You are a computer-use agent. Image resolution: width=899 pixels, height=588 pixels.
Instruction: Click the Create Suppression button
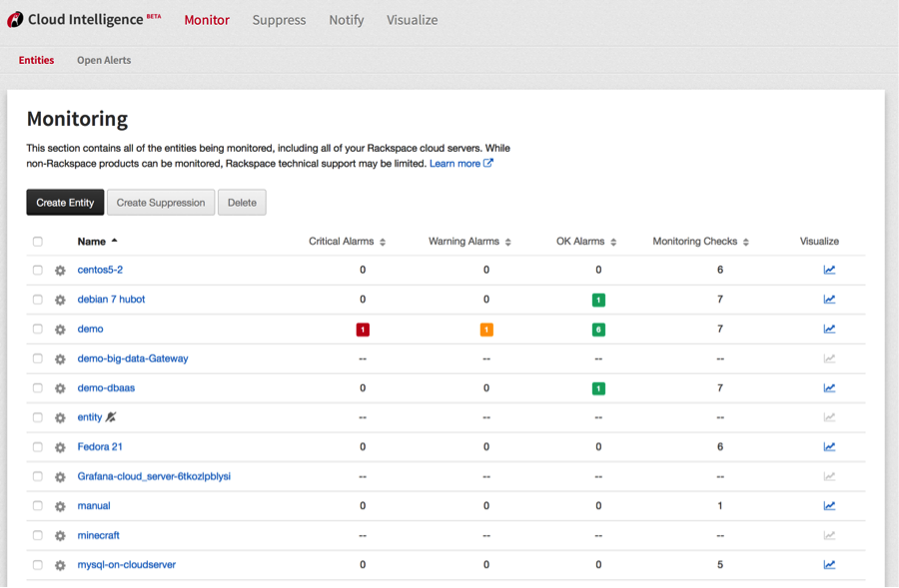161,203
